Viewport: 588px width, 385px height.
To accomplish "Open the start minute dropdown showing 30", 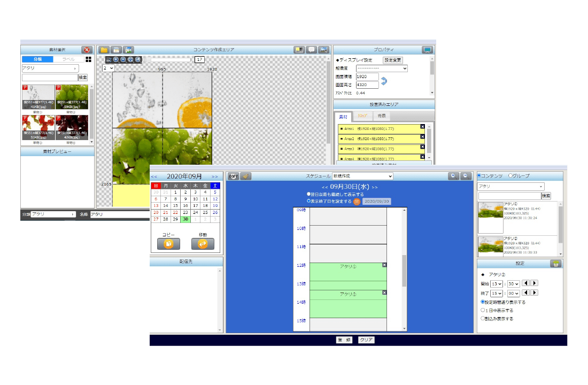I will 513,284.
